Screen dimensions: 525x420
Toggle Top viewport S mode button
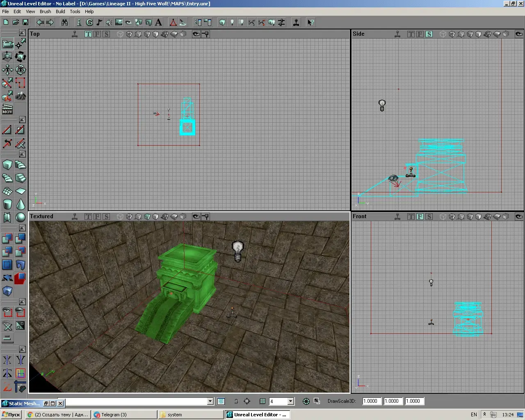106,34
